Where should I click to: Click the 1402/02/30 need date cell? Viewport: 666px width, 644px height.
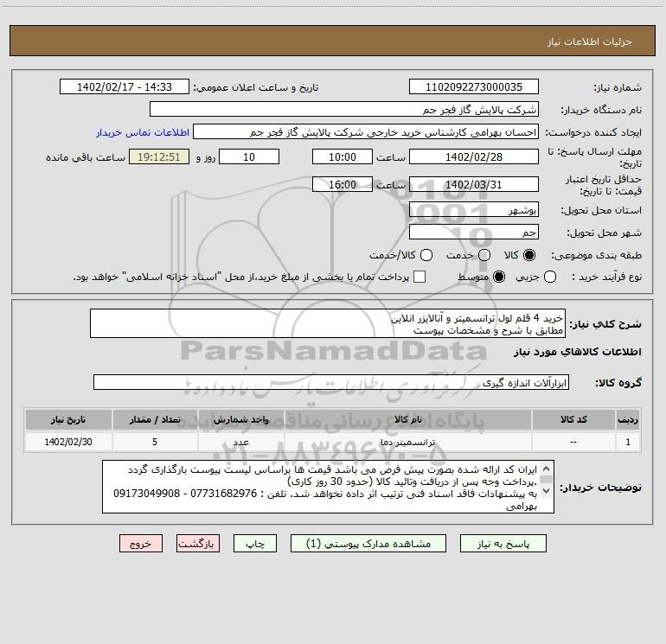68,442
